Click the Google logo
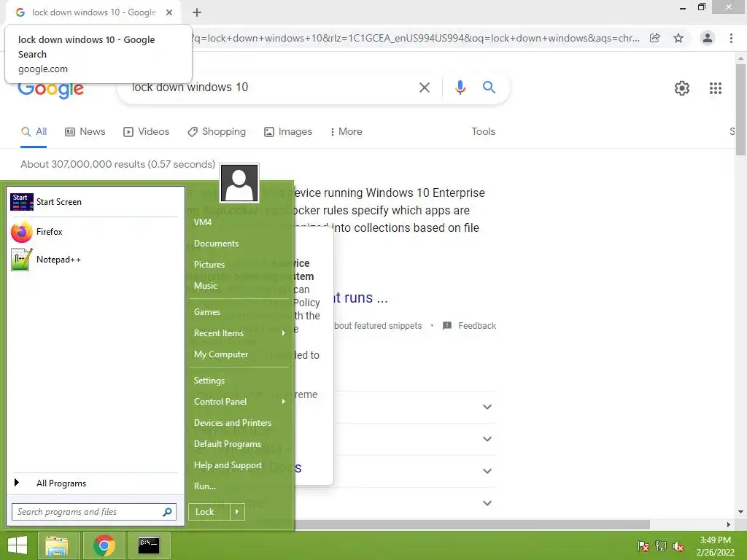The height and width of the screenshot is (560, 747). 50,88
